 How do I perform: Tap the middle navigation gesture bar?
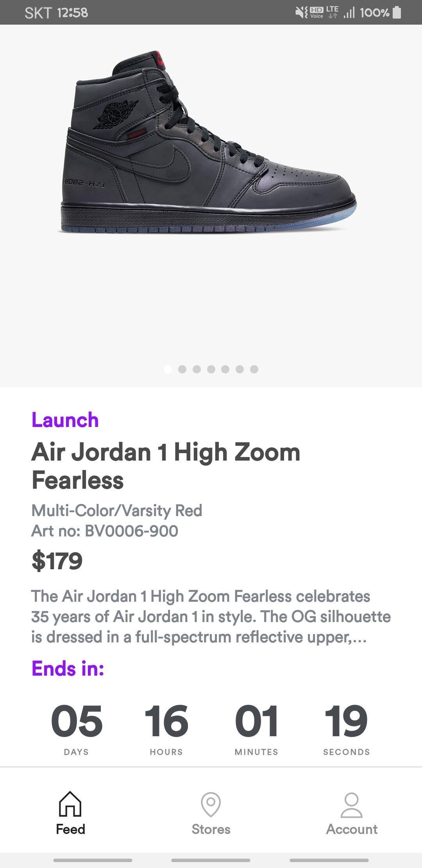pos(211,860)
